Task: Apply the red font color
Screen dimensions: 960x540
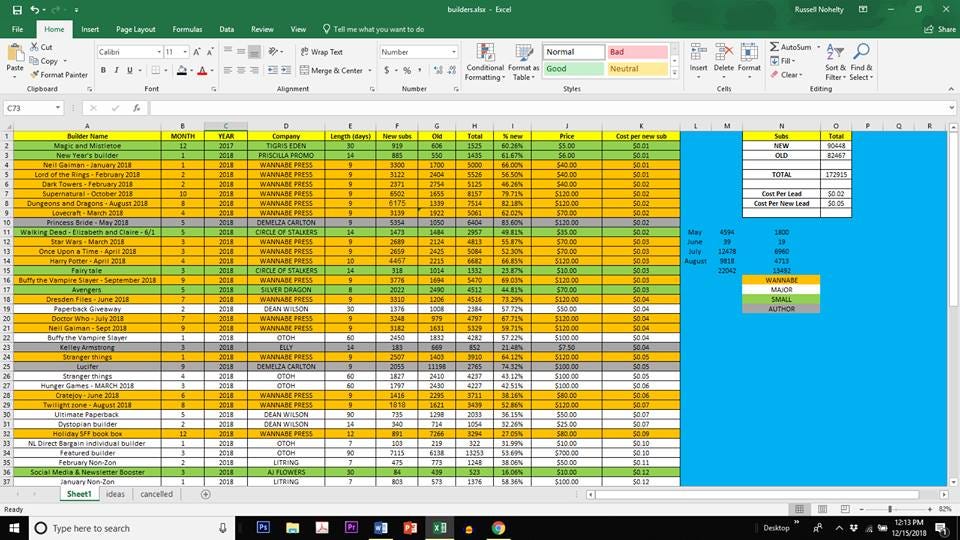Action: click(202, 71)
